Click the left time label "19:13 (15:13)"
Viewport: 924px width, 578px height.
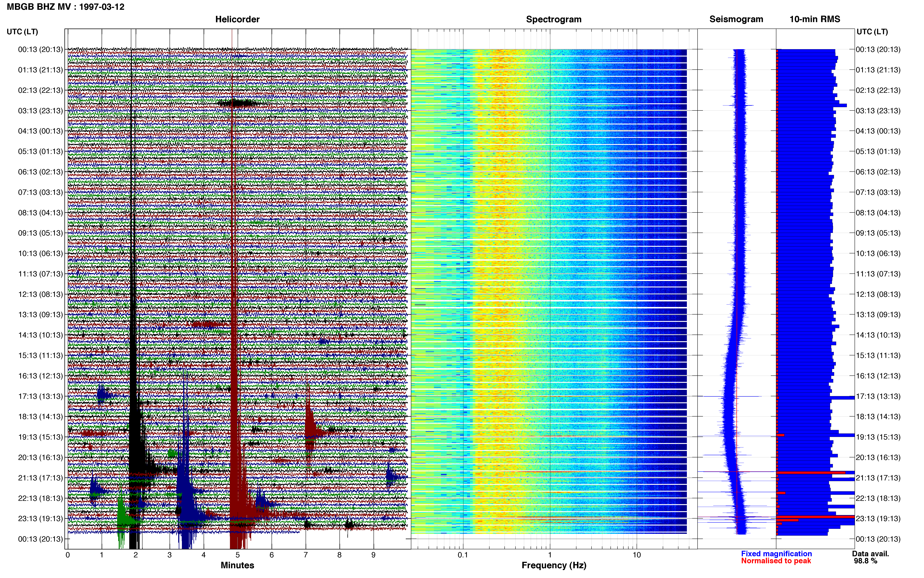click(x=41, y=437)
